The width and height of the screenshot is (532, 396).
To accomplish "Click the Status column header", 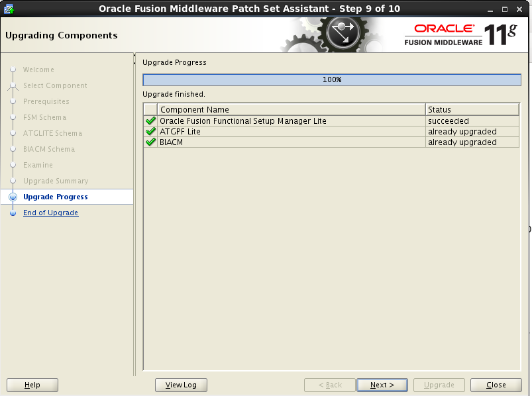I will click(472, 109).
